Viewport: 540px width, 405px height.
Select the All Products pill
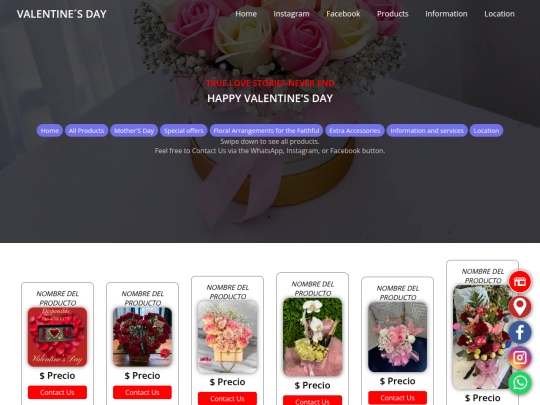(86, 131)
